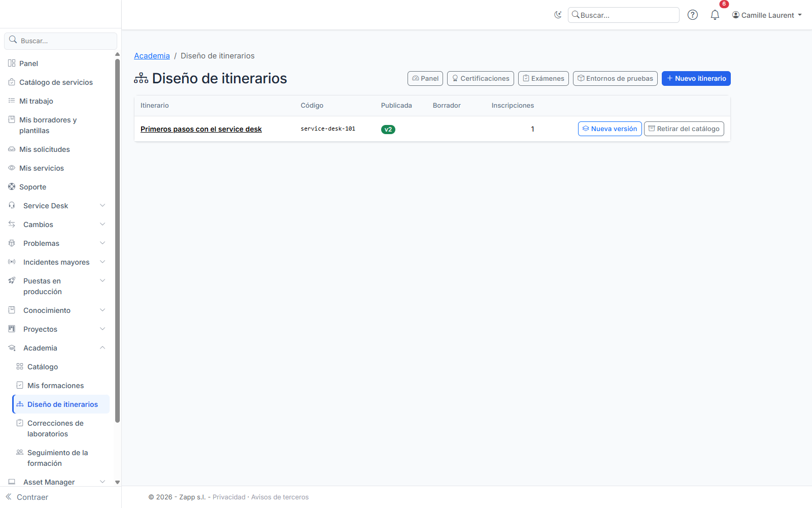Open Avisos de terceros footer link
The height and width of the screenshot is (508, 812).
(280, 497)
